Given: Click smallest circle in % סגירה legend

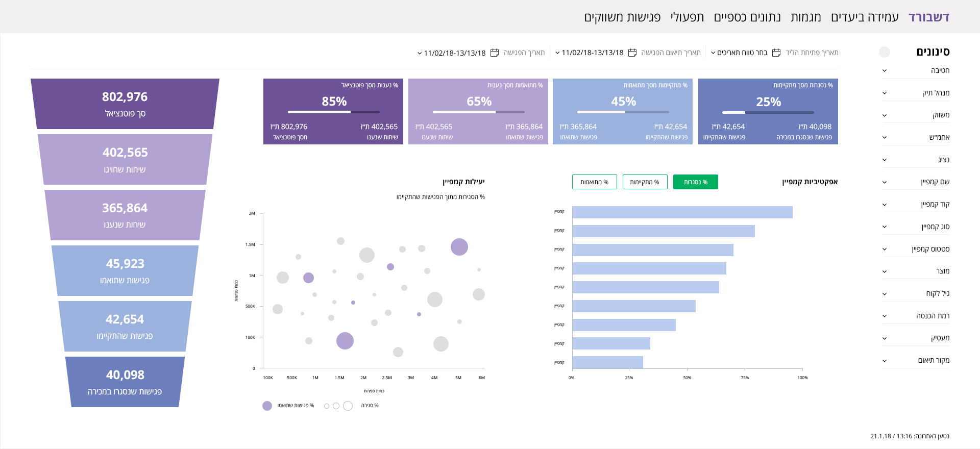Looking at the screenshot, I should (327, 406).
